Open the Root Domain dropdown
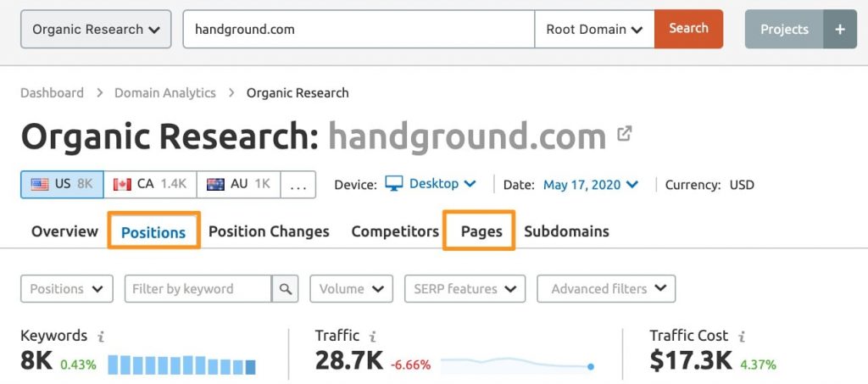Screen dimensions: 868x384 594,30
